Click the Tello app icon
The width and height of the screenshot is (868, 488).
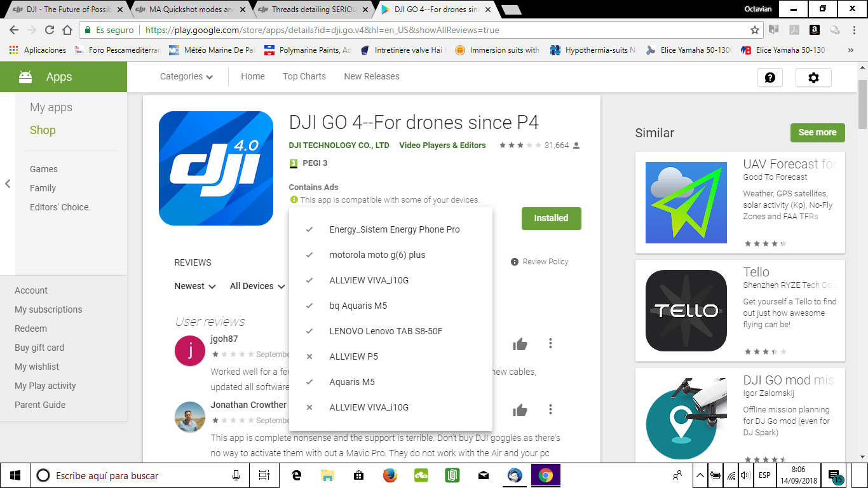click(686, 311)
